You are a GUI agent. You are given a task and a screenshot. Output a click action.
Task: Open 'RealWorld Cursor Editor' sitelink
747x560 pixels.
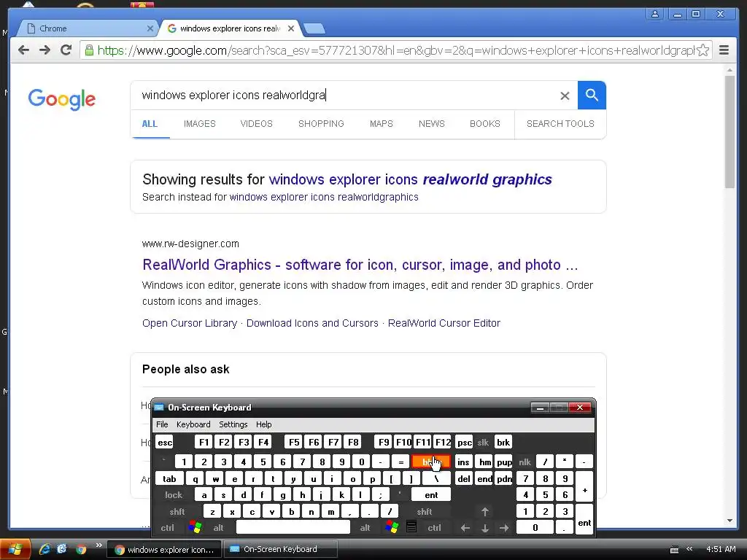coord(444,323)
